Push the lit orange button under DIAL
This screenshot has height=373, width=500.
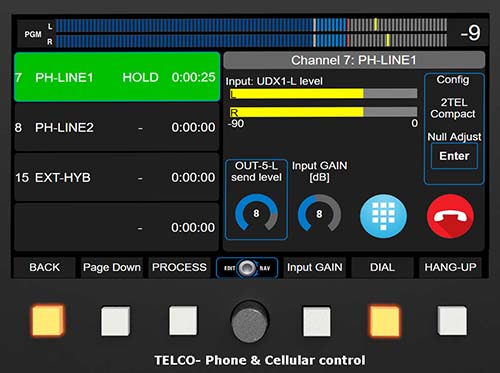(384, 321)
